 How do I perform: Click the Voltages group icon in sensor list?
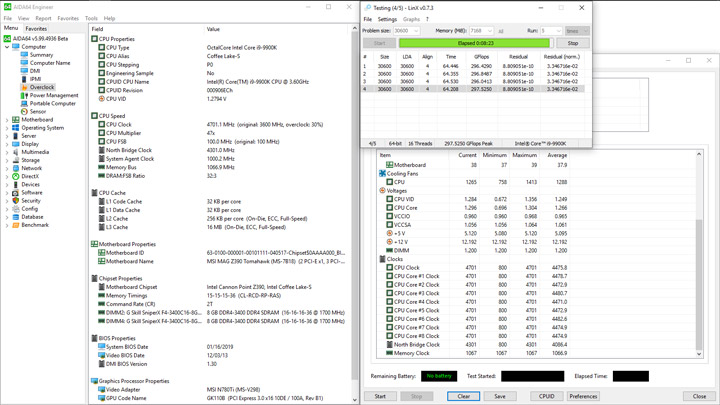[x=382, y=191]
